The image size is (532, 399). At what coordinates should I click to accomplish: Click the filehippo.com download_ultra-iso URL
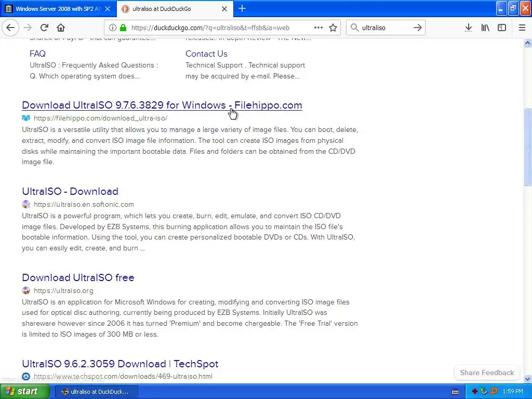pyautogui.click(x=100, y=118)
